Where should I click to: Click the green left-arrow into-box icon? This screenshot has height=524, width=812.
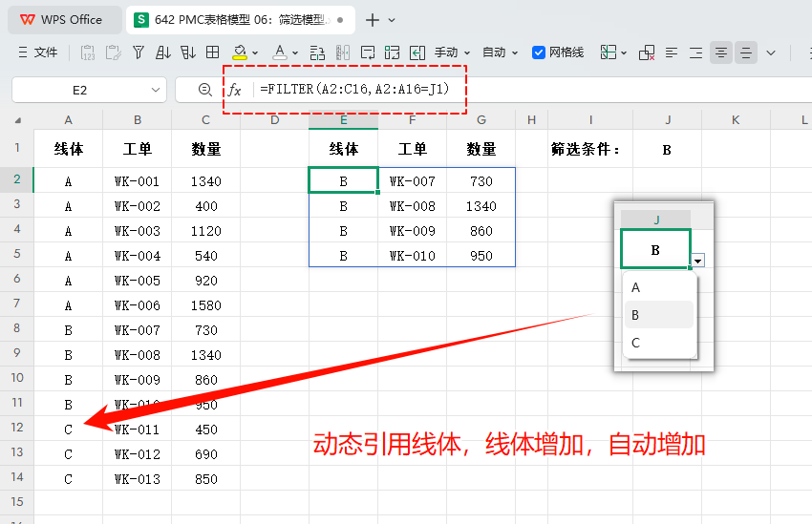[417, 52]
